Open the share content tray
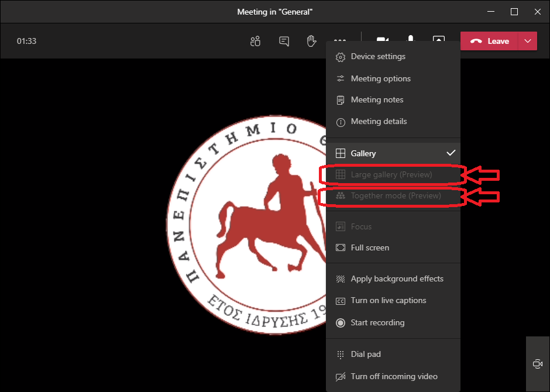This screenshot has height=392, width=550. (x=439, y=38)
